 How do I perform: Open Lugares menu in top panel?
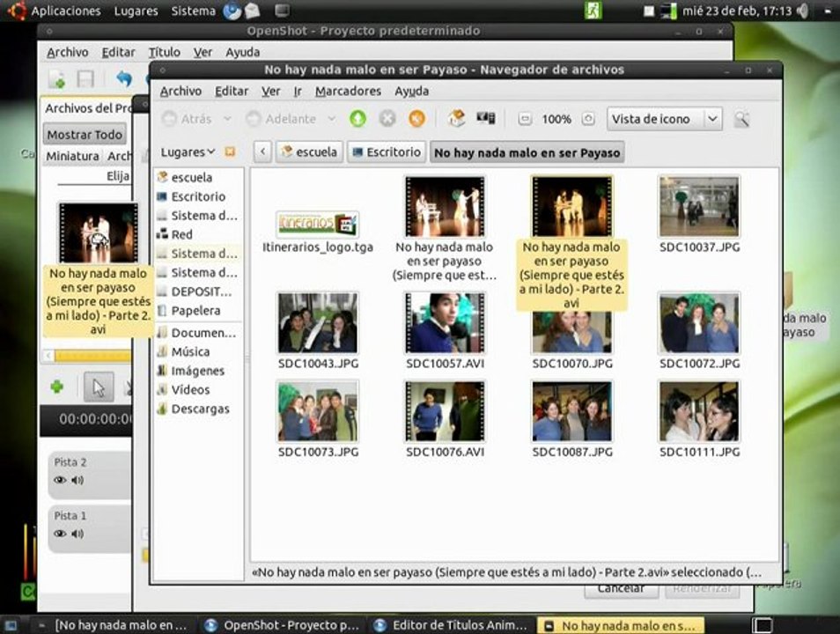136,11
